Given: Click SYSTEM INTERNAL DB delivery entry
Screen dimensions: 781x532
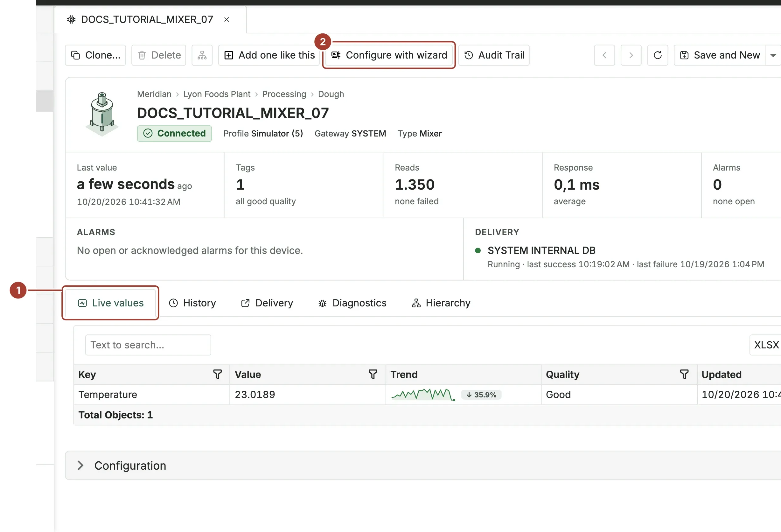Looking at the screenshot, I should [x=541, y=250].
